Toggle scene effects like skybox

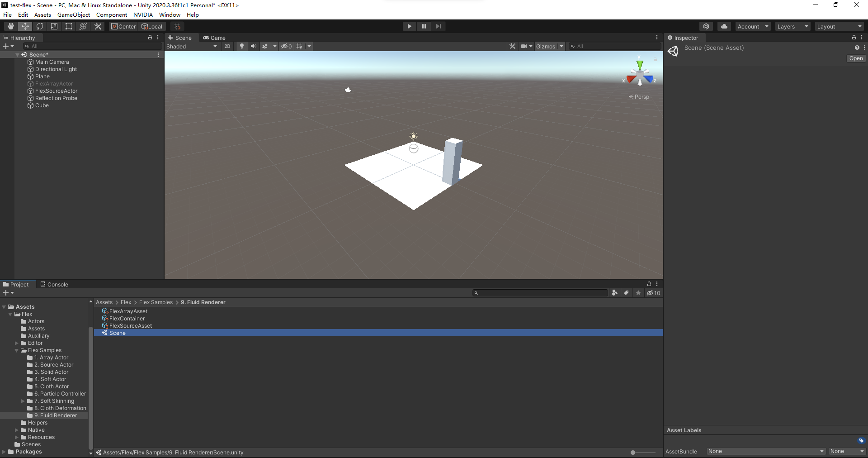pos(265,46)
